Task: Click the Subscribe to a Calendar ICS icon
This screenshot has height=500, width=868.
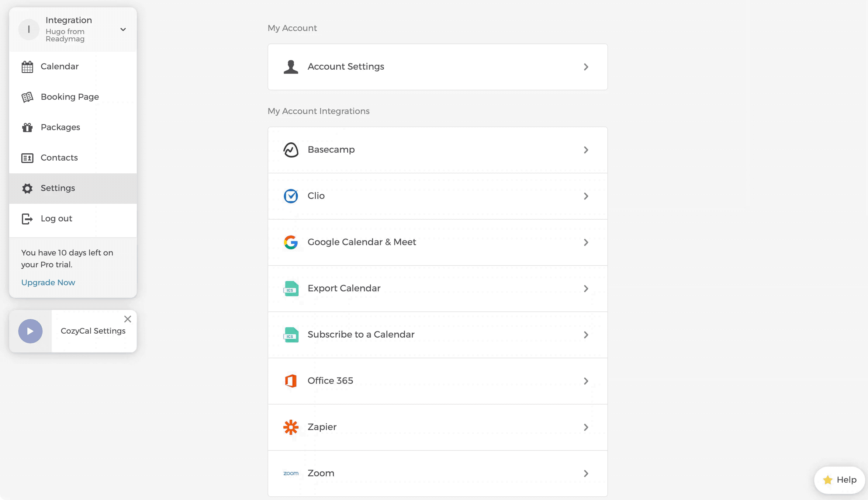Action: [291, 335]
